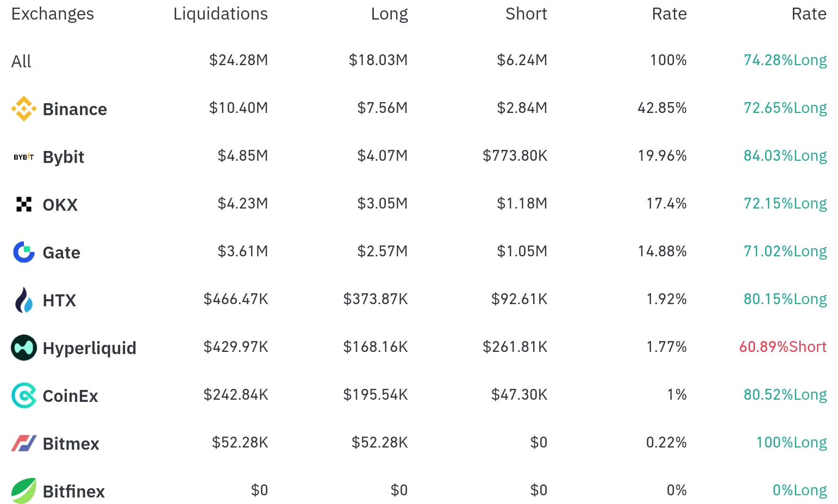Click the Bitmex logo icon
838x504 pixels.
(x=23, y=444)
